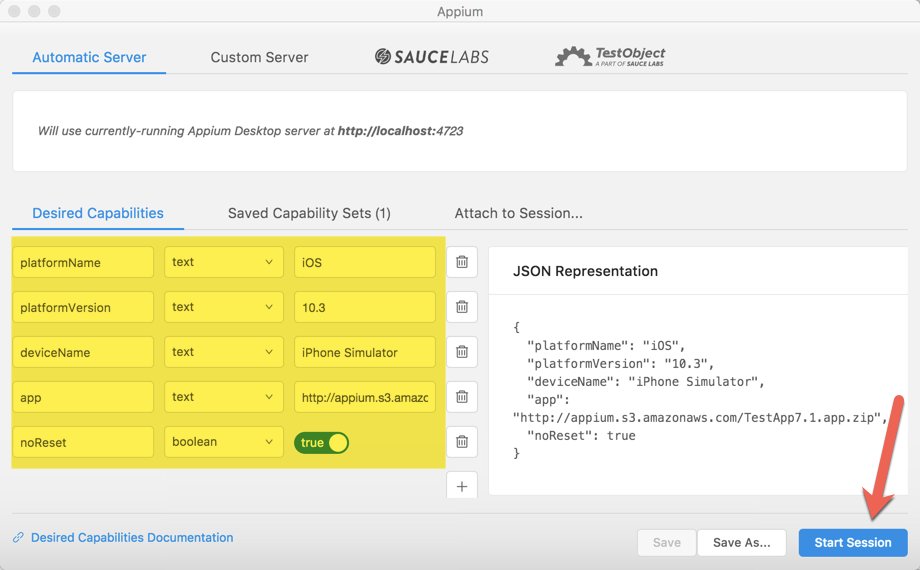The height and width of the screenshot is (570, 920).
Task: Open the TestObject server tab
Action: (x=610, y=57)
